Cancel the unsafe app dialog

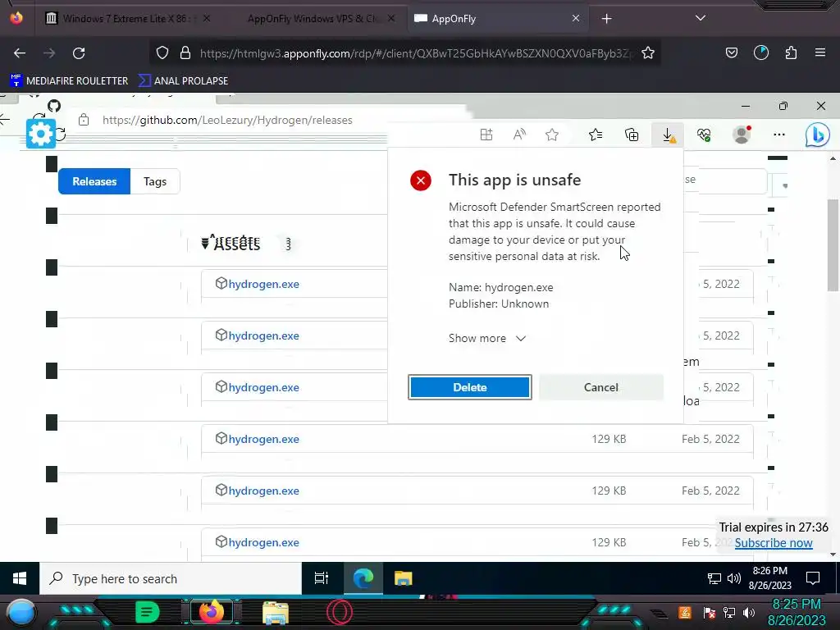click(x=601, y=387)
